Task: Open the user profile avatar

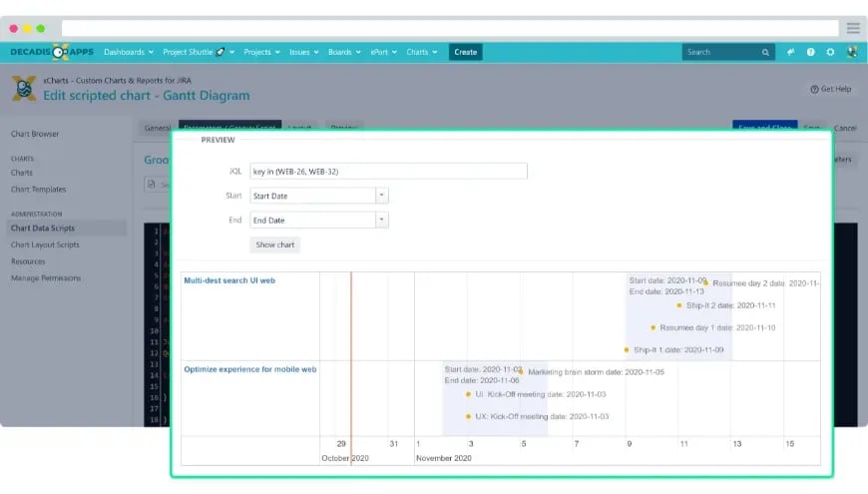Action: tap(852, 52)
